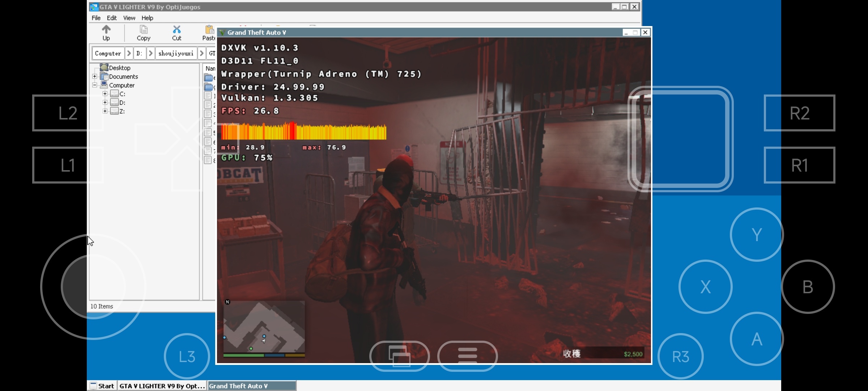Viewport: 868px width, 391px height.
Task: Tap the R3 stick button
Action: click(x=680, y=357)
